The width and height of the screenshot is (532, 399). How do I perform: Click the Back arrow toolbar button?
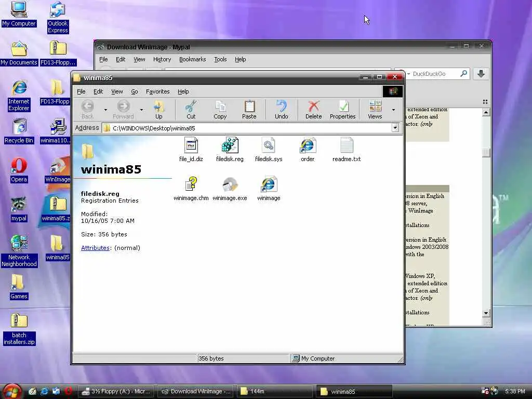[87, 110]
